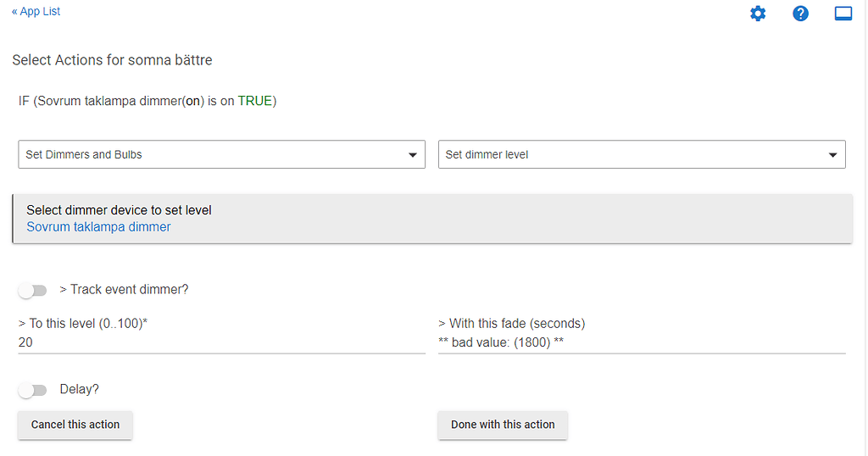This screenshot has height=456, width=868.
Task: Enable the Delay switch
Action: point(33,391)
